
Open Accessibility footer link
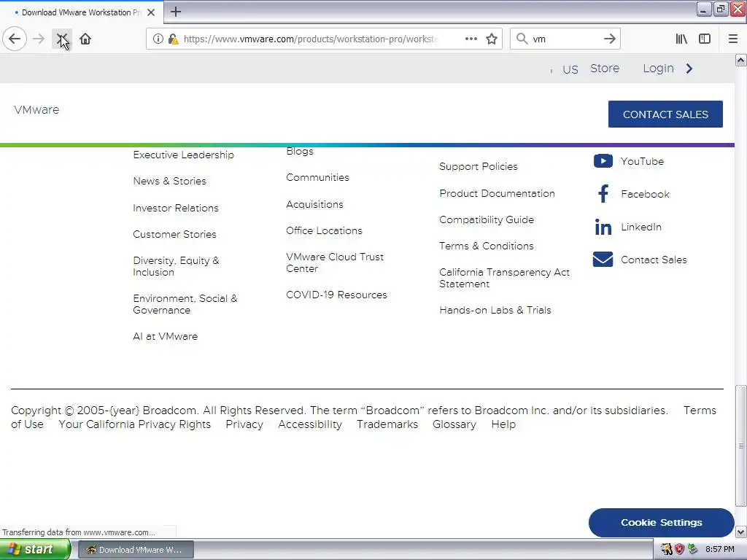click(x=309, y=424)
